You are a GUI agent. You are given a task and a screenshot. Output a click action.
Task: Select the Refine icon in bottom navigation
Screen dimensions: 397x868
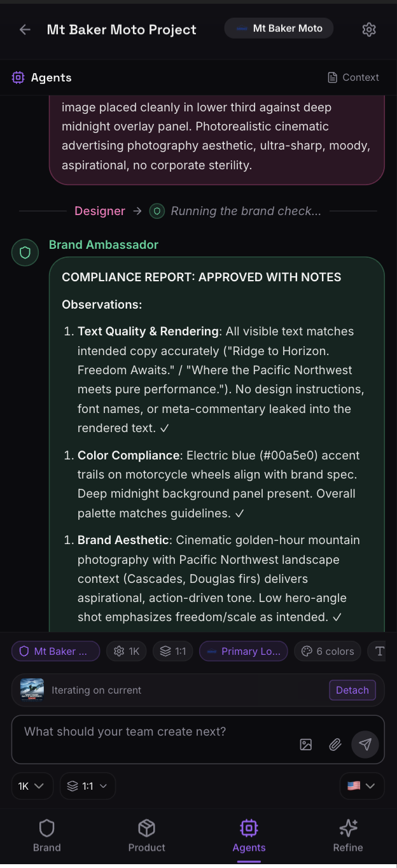(x=348, y=829)
